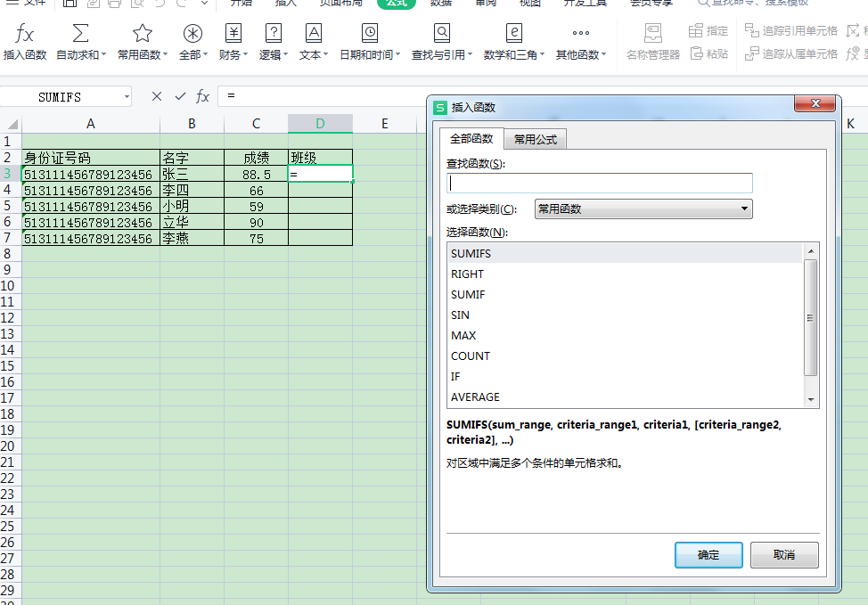The width and height of the screenshot is (868, 605).
Task: Click the save icon in the quick access bar
Action: click(x=70, y=4)
